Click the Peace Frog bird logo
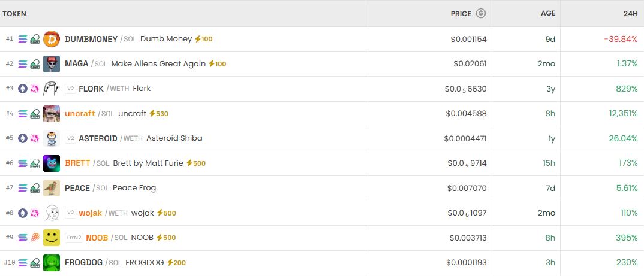644x276 pixels. pos(52,188)
